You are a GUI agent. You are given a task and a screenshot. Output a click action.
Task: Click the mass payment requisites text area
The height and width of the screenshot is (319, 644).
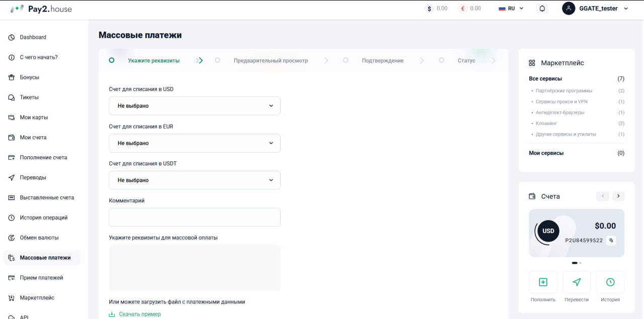[195, 268]
